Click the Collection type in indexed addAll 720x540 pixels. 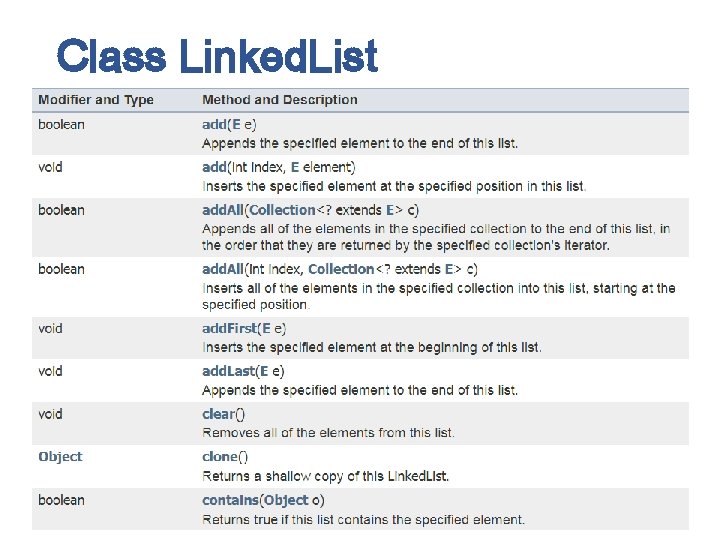pos(341,269)
